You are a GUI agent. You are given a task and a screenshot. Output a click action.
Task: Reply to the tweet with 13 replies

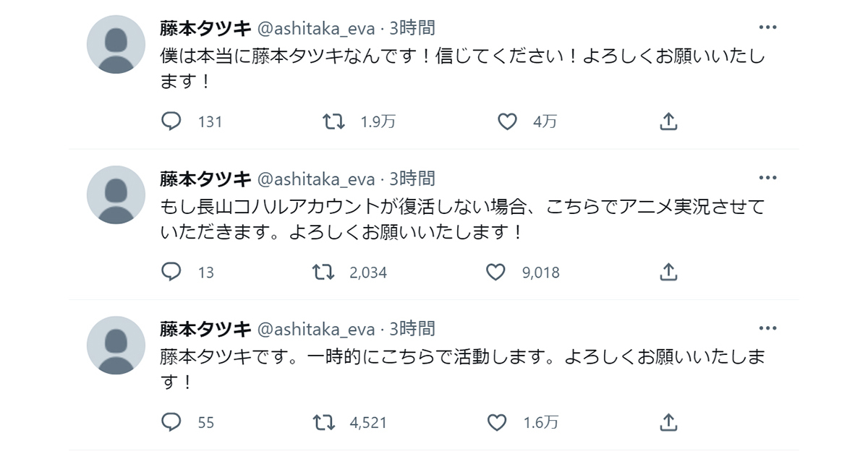click(x=171, y=272)
